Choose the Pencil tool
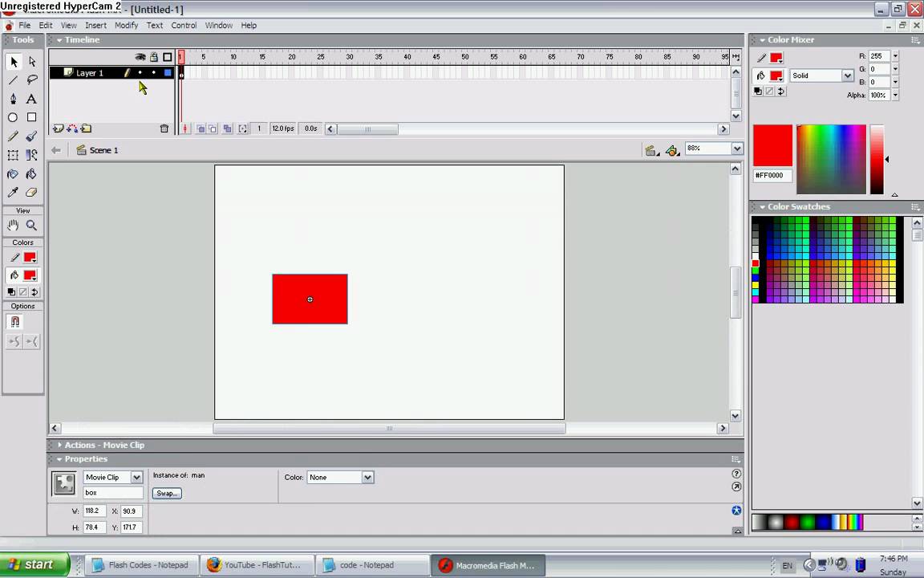 (x=13, y=136)
